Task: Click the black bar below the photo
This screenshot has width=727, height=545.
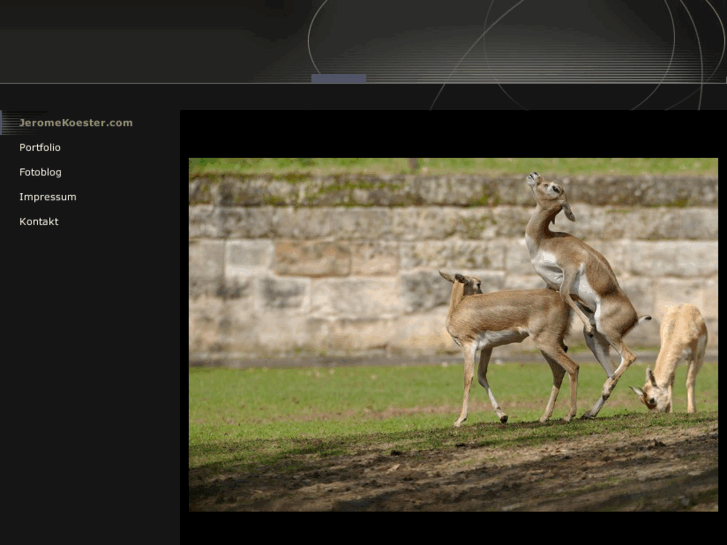Action: pyautogui.click(x=450, y=528)
